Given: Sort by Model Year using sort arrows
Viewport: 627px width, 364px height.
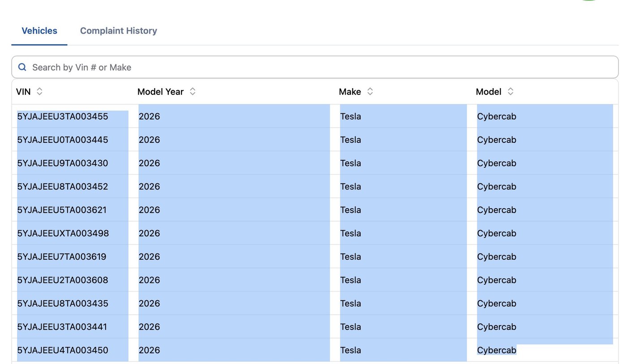Looking at the screenshot, I should click(x=193, y=91).
